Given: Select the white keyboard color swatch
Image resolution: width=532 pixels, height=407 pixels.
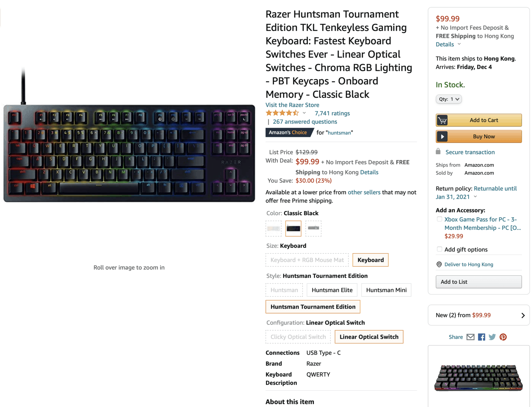Looking at the screenshot, I should (274, 229).
